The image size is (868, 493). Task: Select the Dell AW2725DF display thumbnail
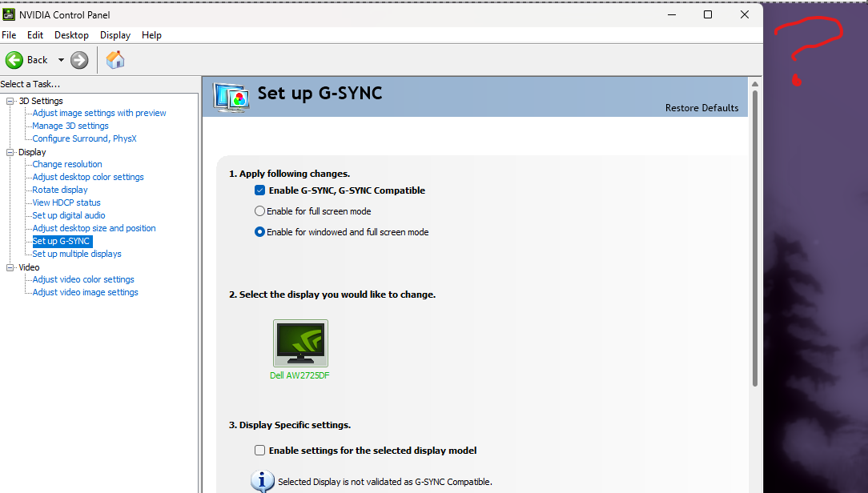coord(300,343)
